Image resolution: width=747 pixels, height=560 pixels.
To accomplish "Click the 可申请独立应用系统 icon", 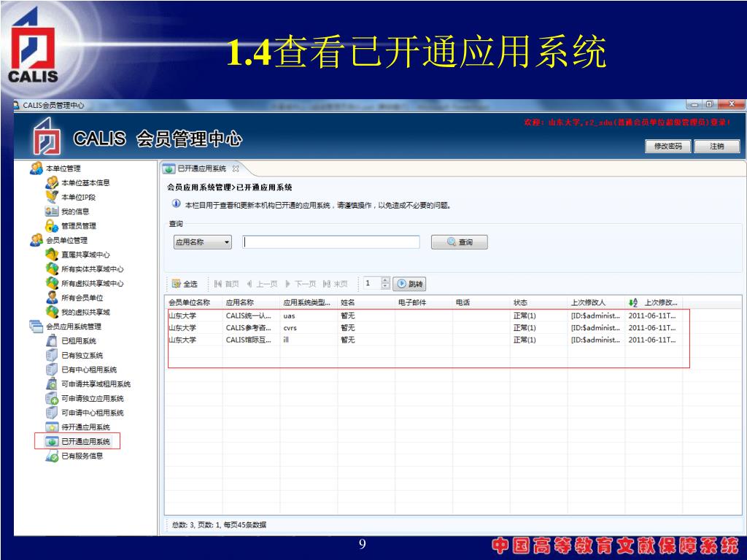I will 52,398.
